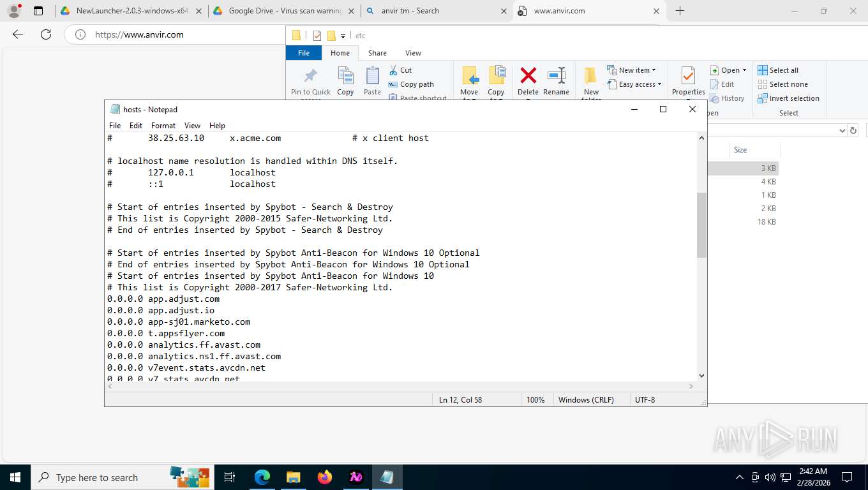Switch to Explorer's Share tab
This screenshot has height=490, width=868.
pyautogui.click(x=377, y=53)
